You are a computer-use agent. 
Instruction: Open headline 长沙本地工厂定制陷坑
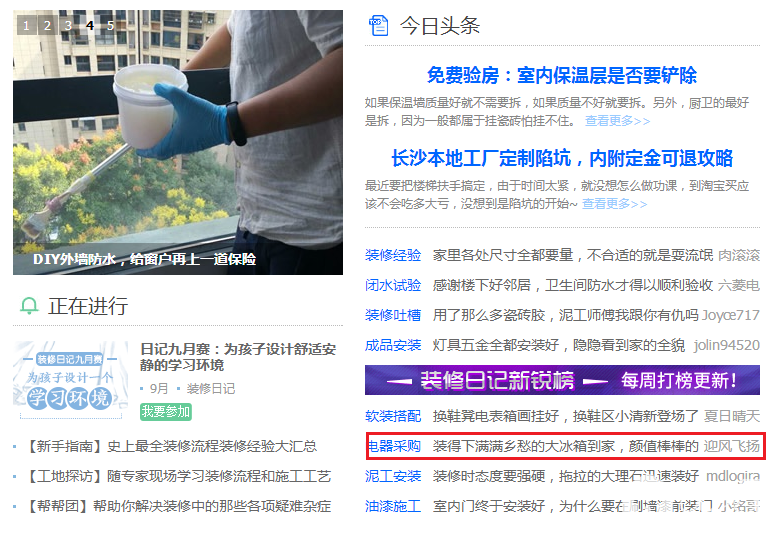[562, 159]
